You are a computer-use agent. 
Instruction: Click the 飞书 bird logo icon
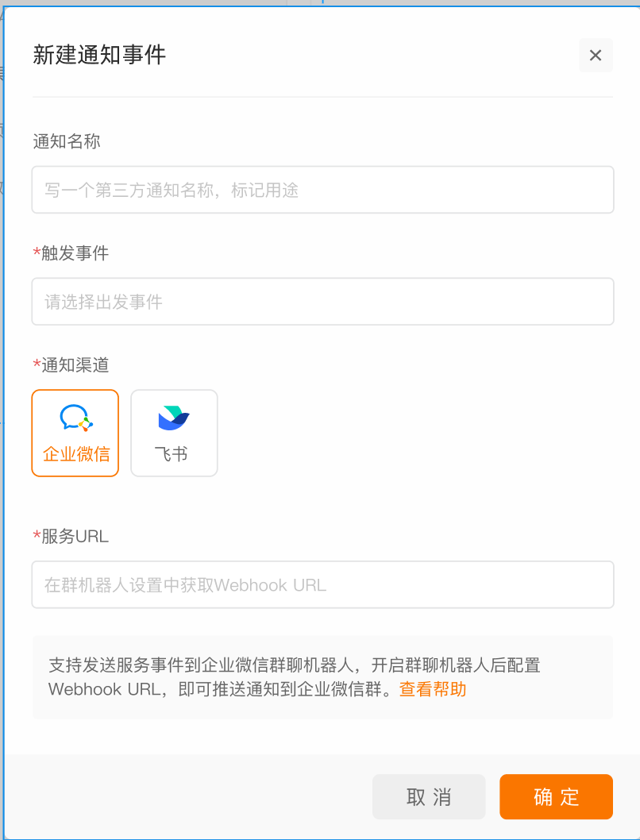coord(174,418)
